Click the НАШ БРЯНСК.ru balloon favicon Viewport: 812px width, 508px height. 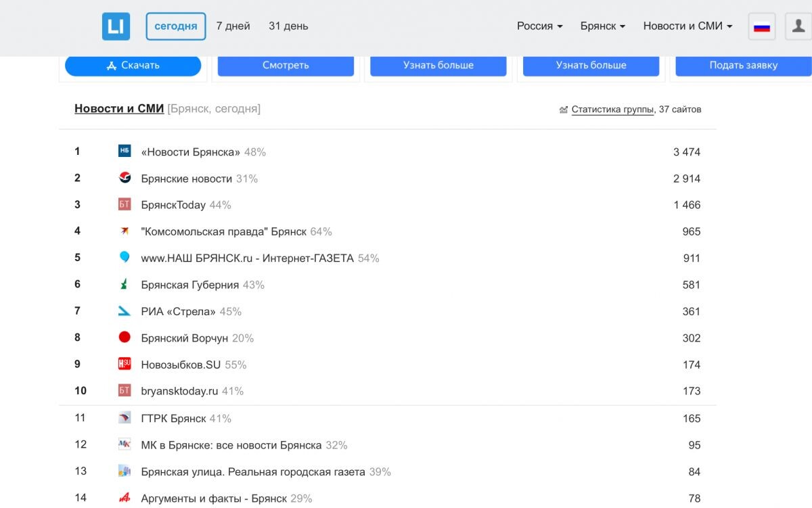coord(125,258)
